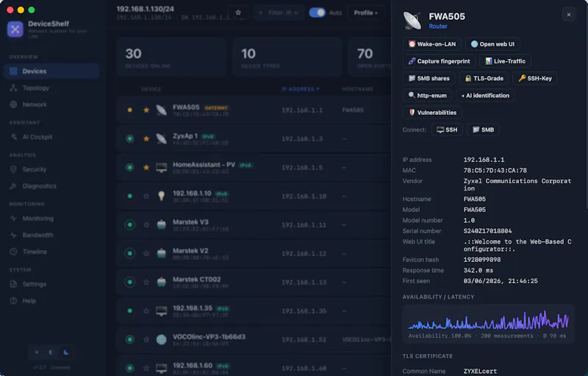Viewport: 588px width, 376px height.
Task: Switch to light theme sun icon
Action: pos(36,352)
